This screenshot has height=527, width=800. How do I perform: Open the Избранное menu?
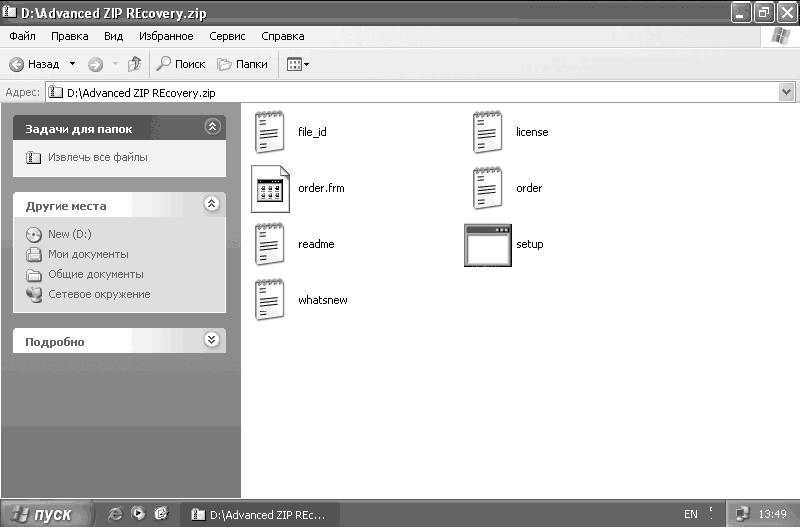[166, 36]
